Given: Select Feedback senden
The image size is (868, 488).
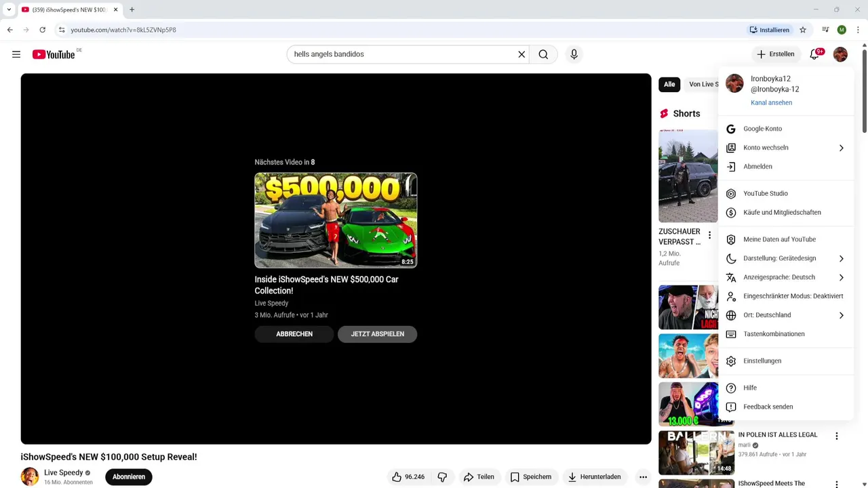Looking at the screenshot, I should point(786,407).
